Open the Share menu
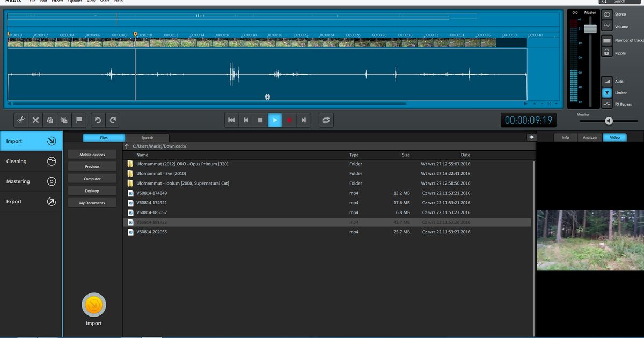This screenshot has height=338, width=644. tap(105, 1)
